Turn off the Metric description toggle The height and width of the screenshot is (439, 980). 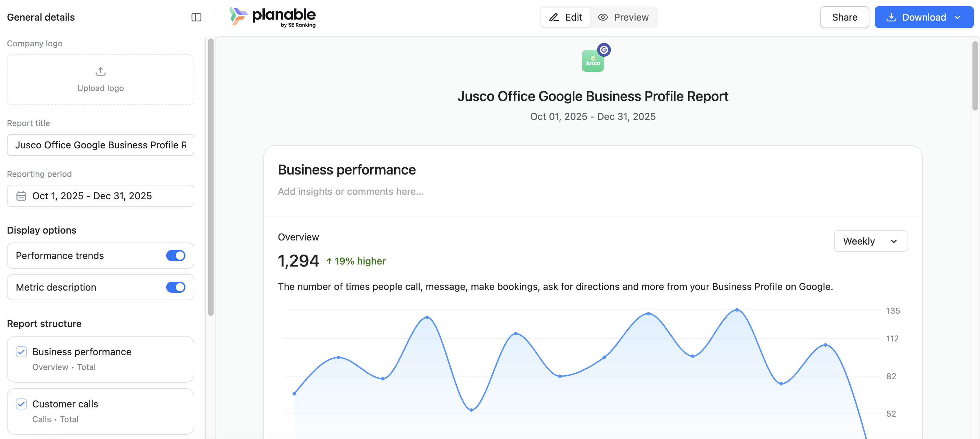(176, 287)
